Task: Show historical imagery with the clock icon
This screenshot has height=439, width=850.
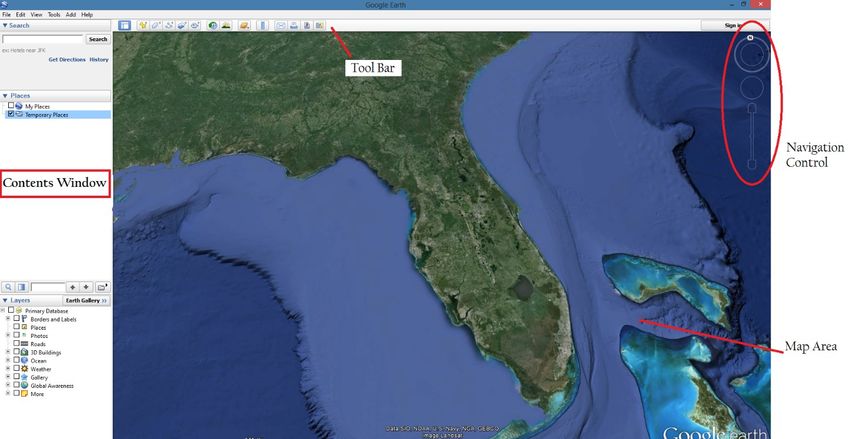Action: [213, 25]
